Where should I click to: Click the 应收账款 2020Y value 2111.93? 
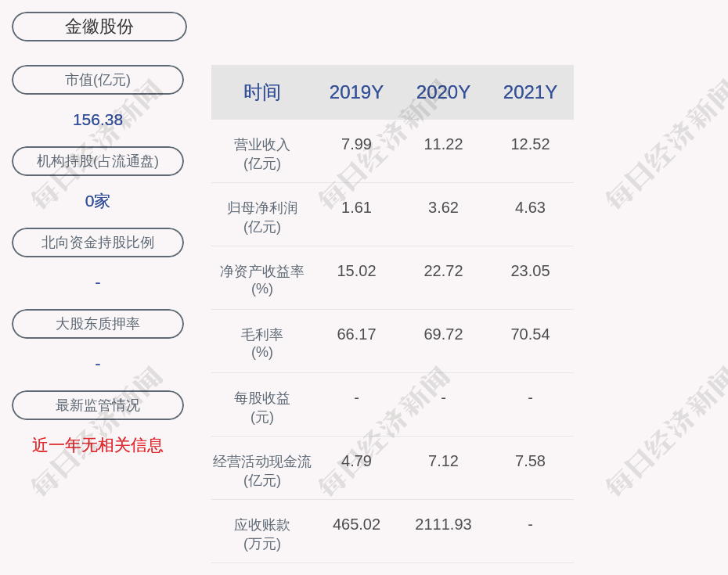443,524
